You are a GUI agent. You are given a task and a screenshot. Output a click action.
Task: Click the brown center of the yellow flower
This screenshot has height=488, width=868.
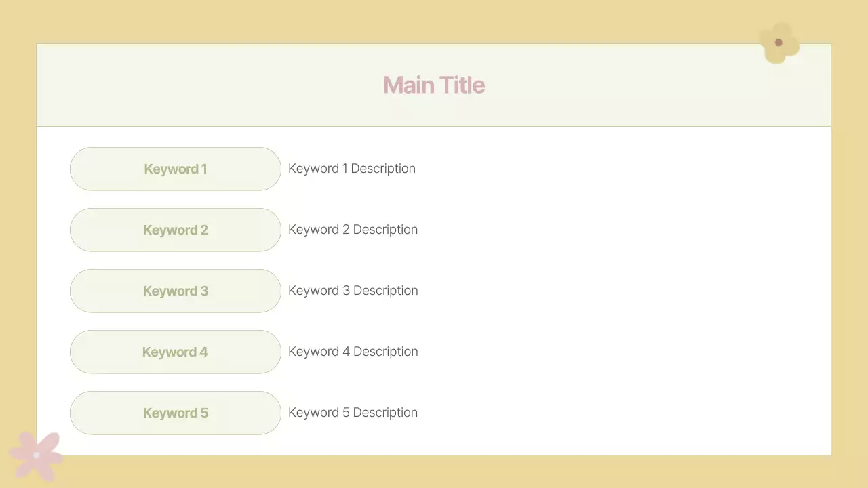click(x=778, y=43)
